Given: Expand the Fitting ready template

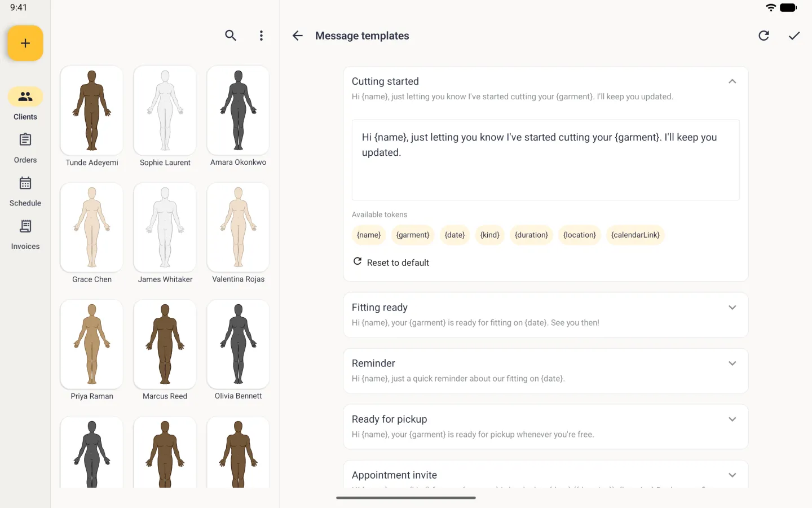Looking at the screenshot, I should tap(732, 308).
